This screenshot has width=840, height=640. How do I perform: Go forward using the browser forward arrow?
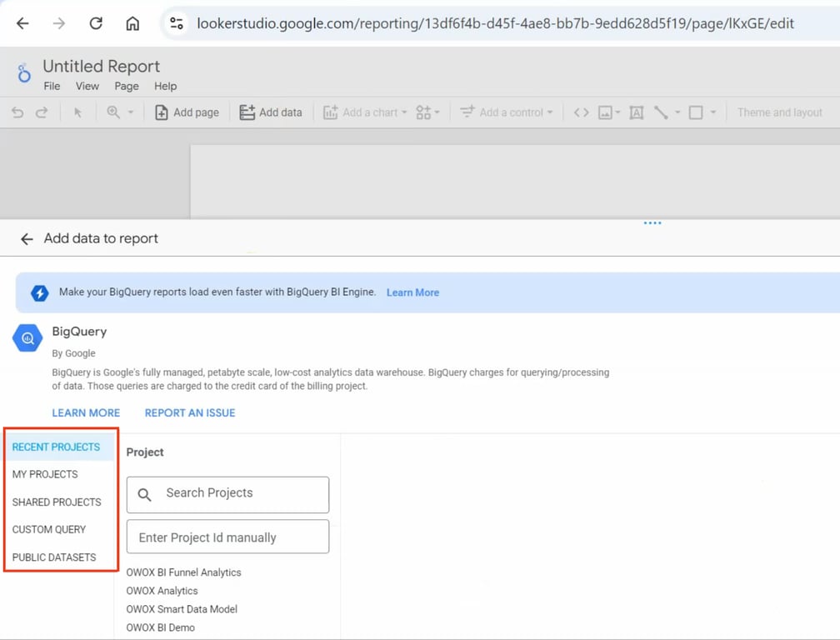point(59,23)
